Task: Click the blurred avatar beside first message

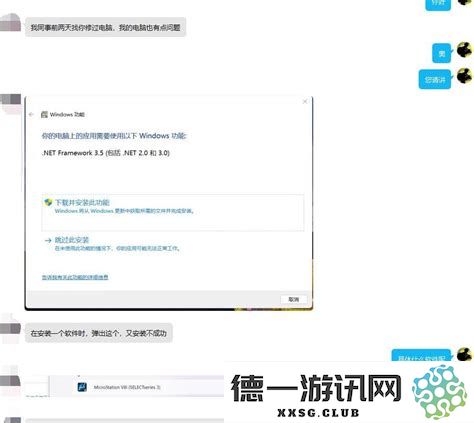Action: [x=11, y=23]
